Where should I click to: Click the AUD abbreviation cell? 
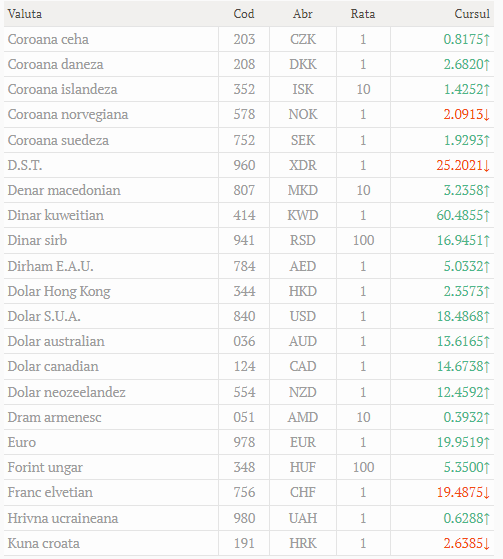(303, 341)
